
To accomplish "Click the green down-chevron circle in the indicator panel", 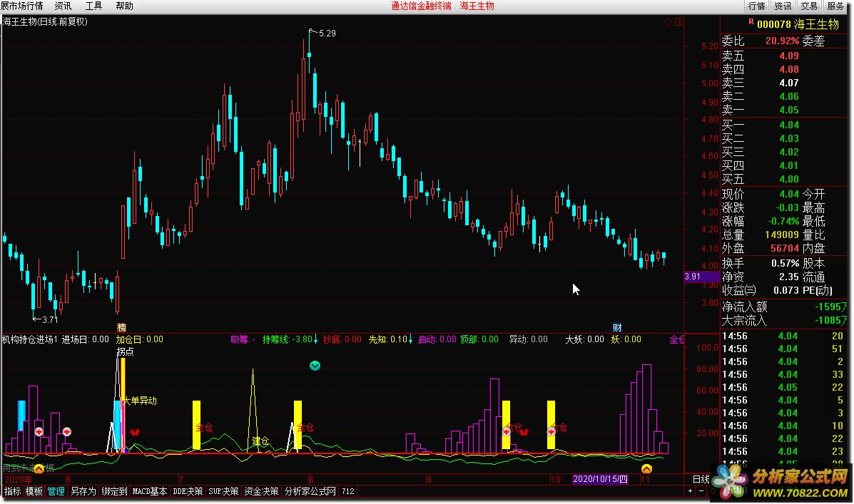I will [x=315, y=366].
